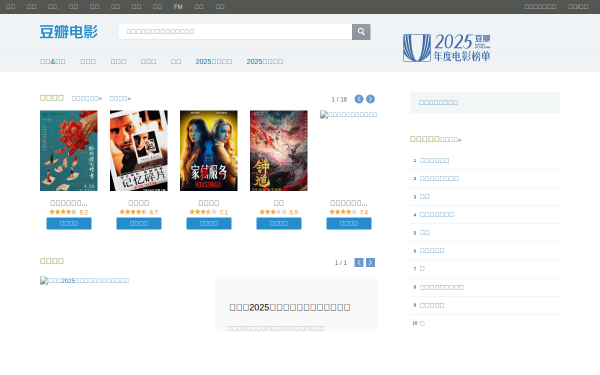Open the 记忆碎片 movie poster
This screenshot has height=375, width=600.
[139, 151]
